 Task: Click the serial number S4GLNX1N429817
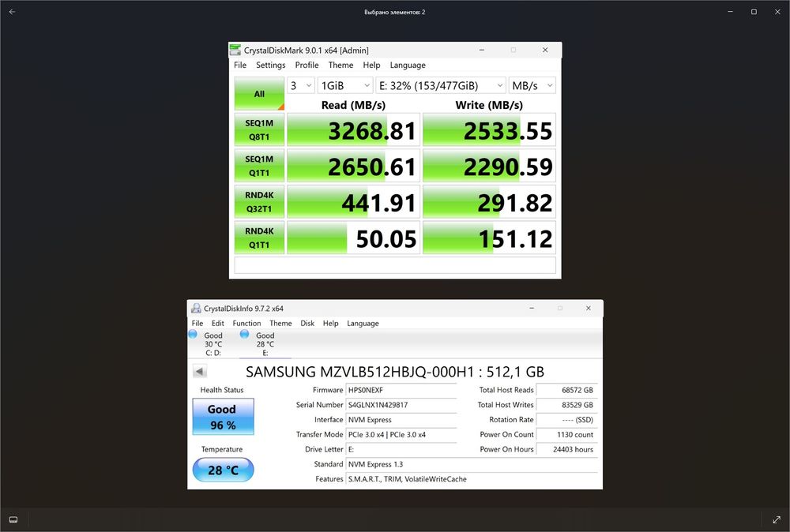[x=401, y=405]
